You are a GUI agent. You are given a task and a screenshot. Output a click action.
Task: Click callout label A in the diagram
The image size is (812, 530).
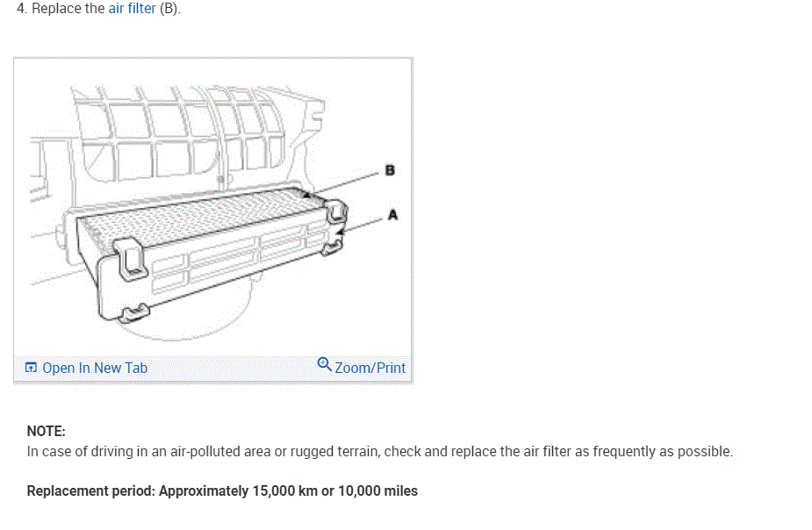point(392,215)
